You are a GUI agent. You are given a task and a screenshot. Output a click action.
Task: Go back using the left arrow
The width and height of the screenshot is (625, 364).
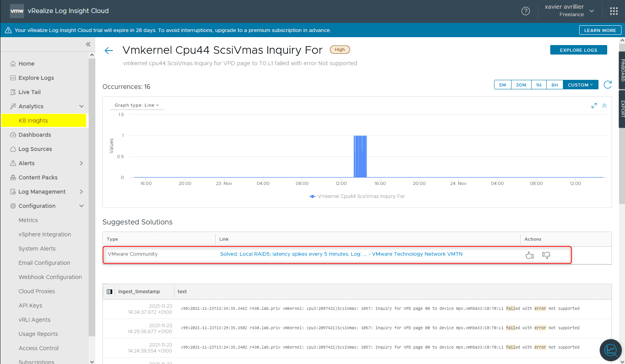pos(109,51)
